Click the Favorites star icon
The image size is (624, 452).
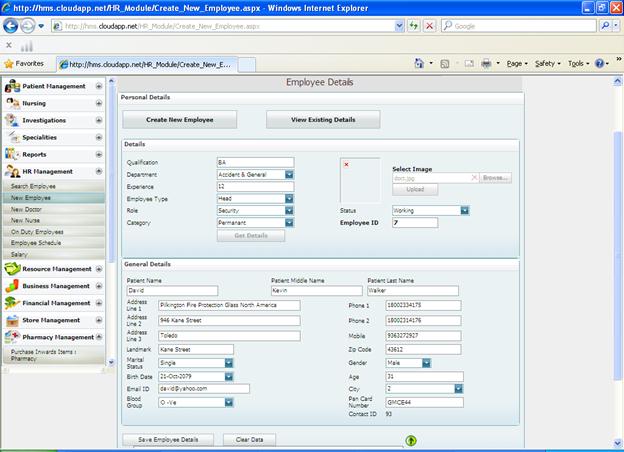coord(8,63)
